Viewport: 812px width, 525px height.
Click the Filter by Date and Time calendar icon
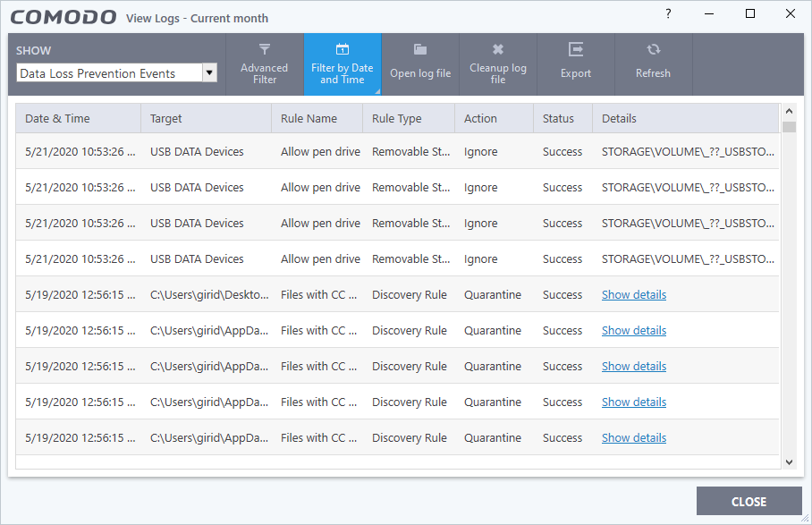(343, 49)
